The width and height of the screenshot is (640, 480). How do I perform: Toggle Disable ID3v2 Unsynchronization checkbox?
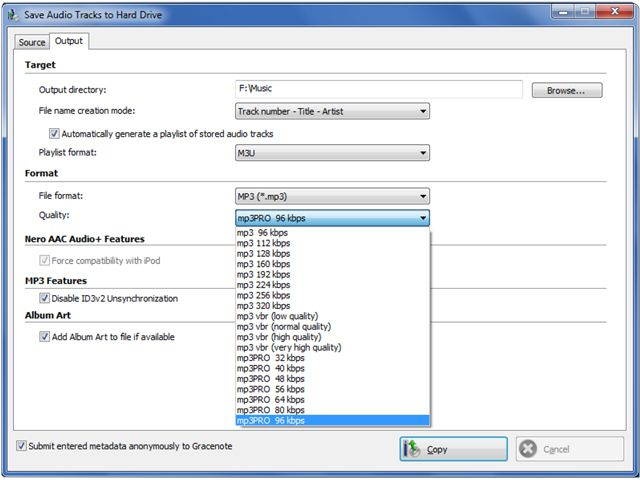pyautogui.click(x=44, y=298)
